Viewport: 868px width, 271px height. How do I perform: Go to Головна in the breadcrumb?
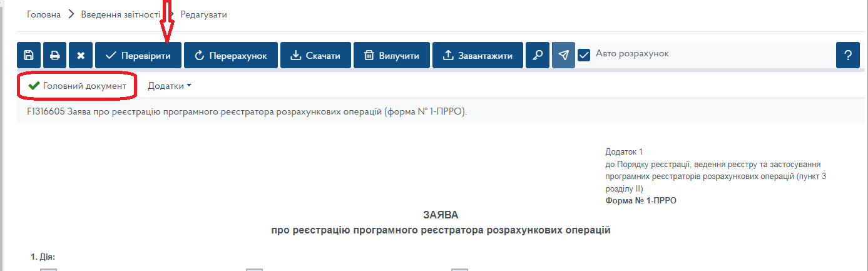[x=44, y=14]
